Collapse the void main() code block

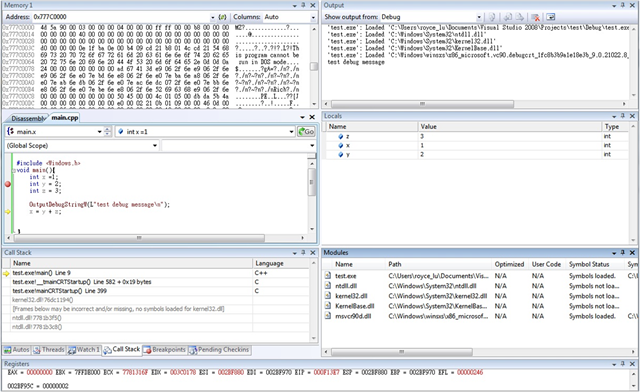(13, 171)
